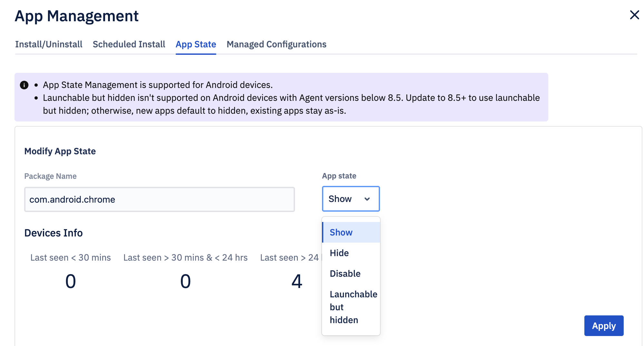
Task: Click the Last seen < 30 mins count
Action: point(70,281)
